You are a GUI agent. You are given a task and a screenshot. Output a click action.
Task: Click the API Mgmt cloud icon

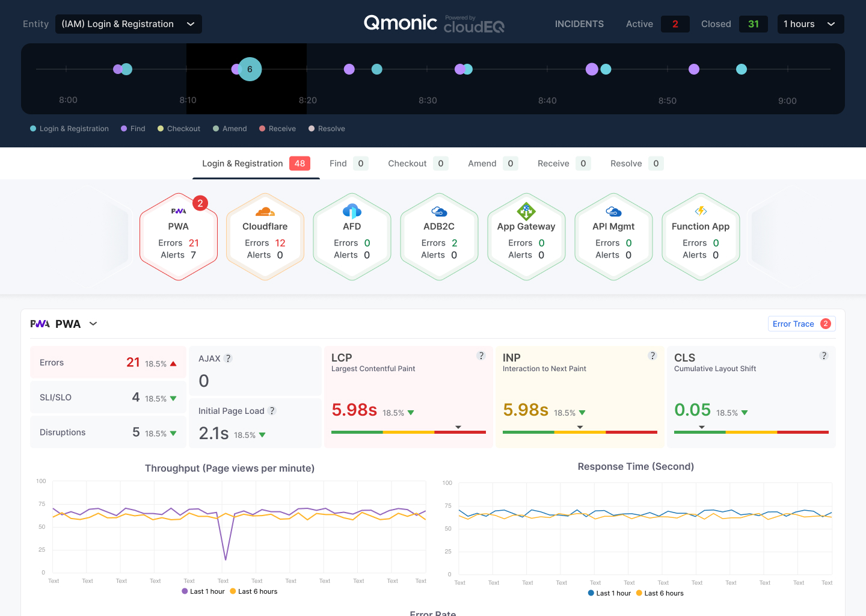point(613,212)
